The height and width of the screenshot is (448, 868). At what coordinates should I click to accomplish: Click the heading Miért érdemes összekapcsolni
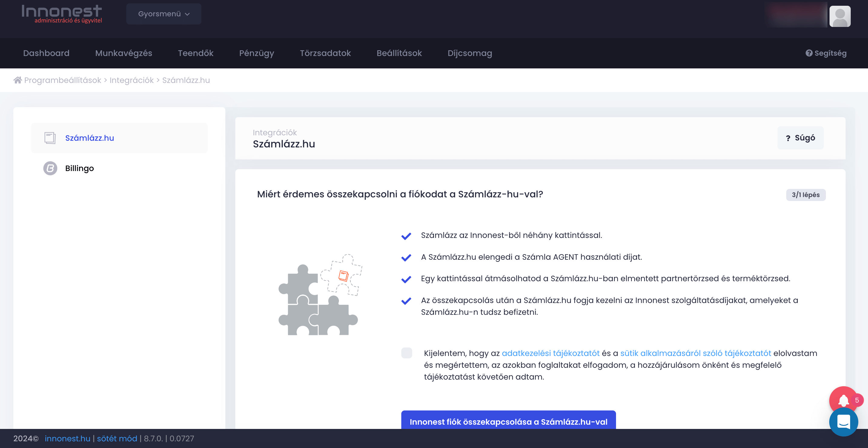coord(400,194)
